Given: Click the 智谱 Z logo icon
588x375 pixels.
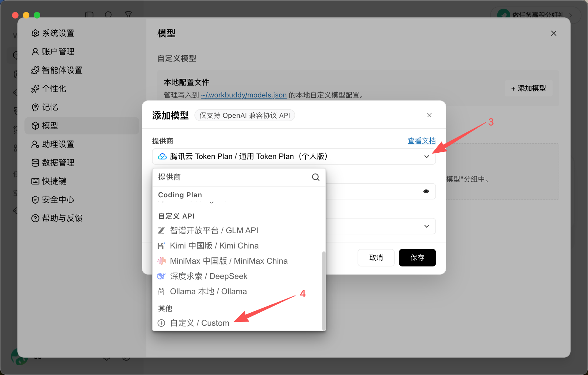Looking at the screenshot, I should click(x=161, y=230).
